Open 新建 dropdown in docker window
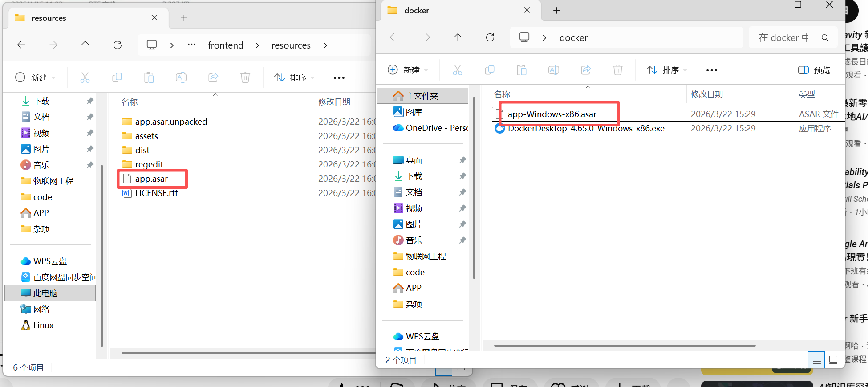 tap(408, 70)
